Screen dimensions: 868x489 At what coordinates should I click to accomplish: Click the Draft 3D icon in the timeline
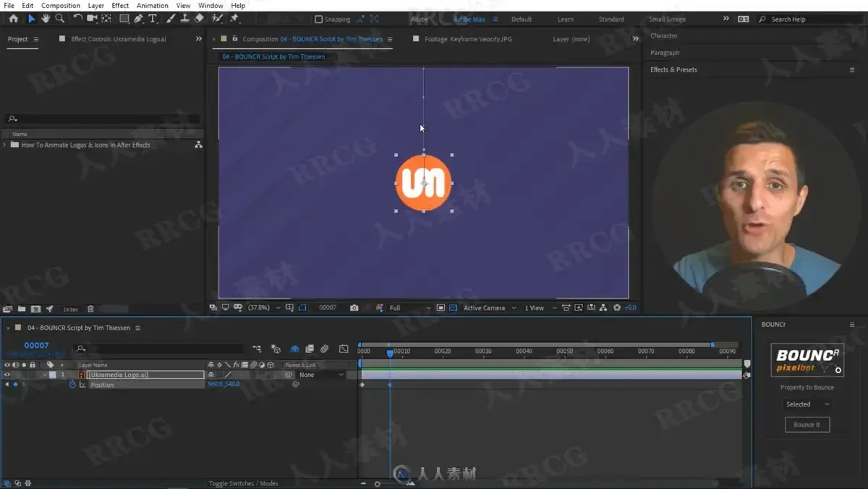point(276,349)
